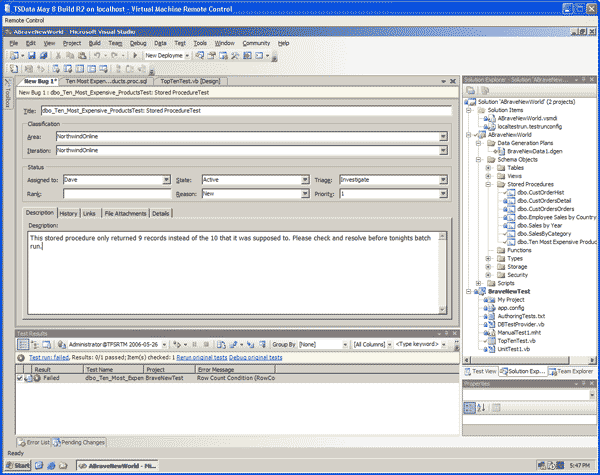Click the Test run failed link
Viewport: 600px width, 475px height.
pos(49,357)
